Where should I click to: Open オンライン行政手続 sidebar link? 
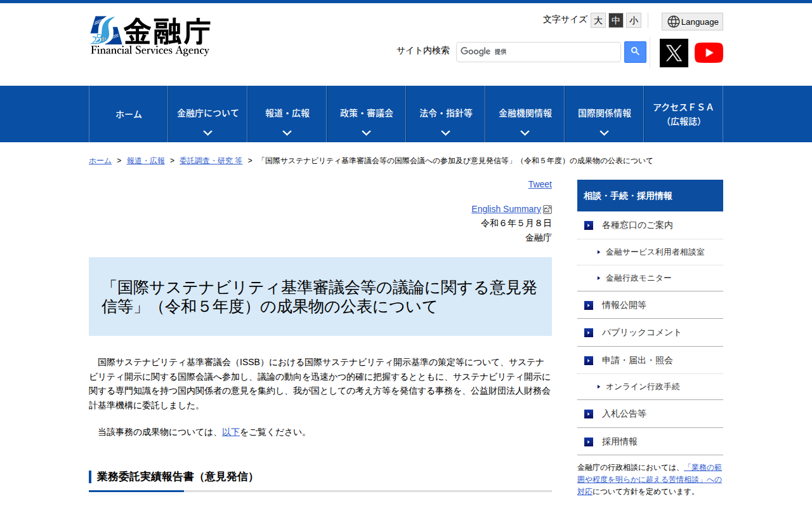click(643, 386)
